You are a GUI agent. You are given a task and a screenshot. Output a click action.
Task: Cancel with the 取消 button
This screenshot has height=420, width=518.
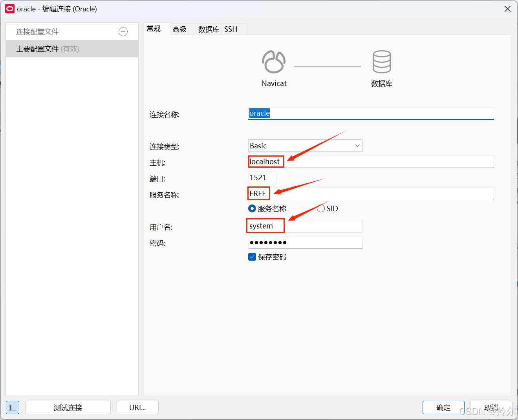[x=491, y=407]
